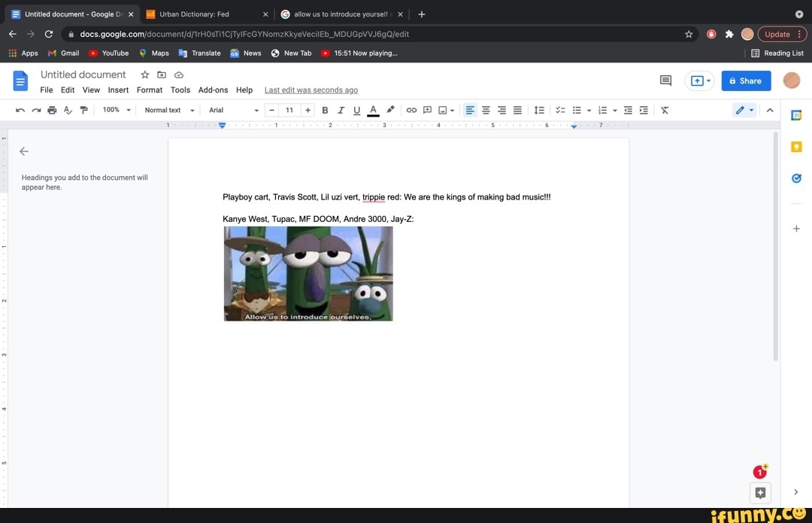Select the VeggieTales meme image

click(x=308, y=274)
